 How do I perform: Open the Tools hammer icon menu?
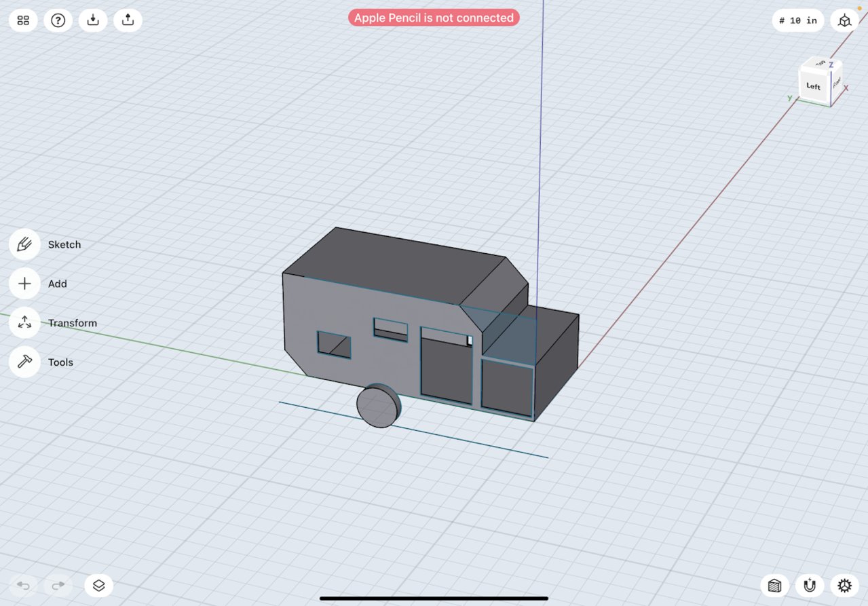point(25,362)
